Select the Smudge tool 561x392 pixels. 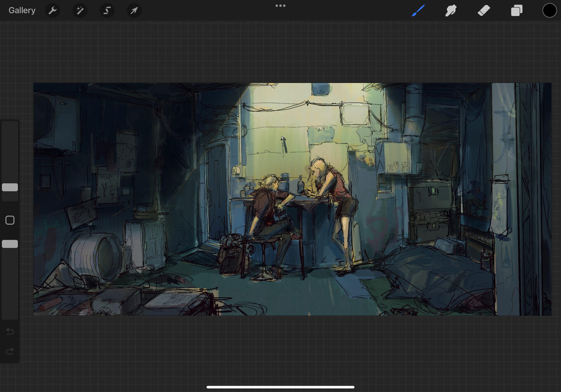coord(451,11)
